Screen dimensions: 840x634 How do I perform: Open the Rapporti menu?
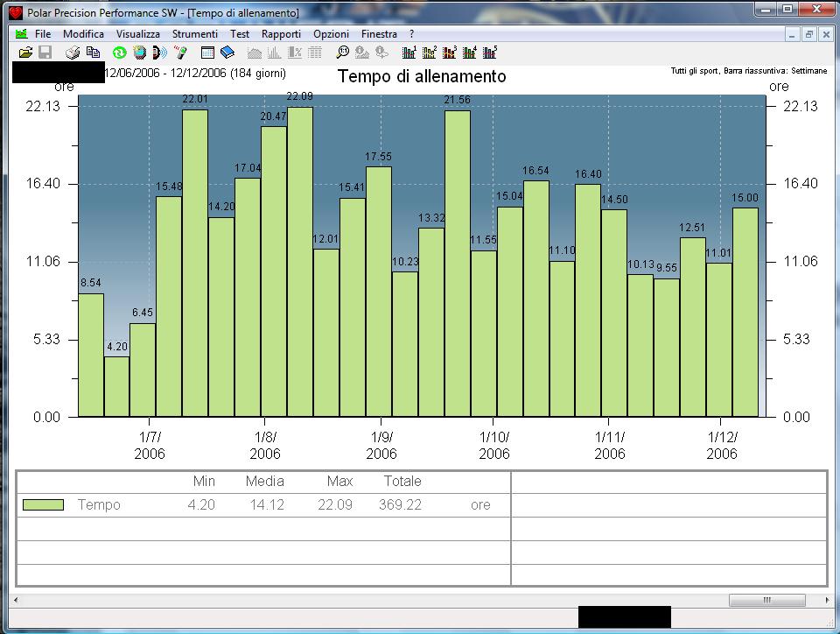[x=281, y=34]
